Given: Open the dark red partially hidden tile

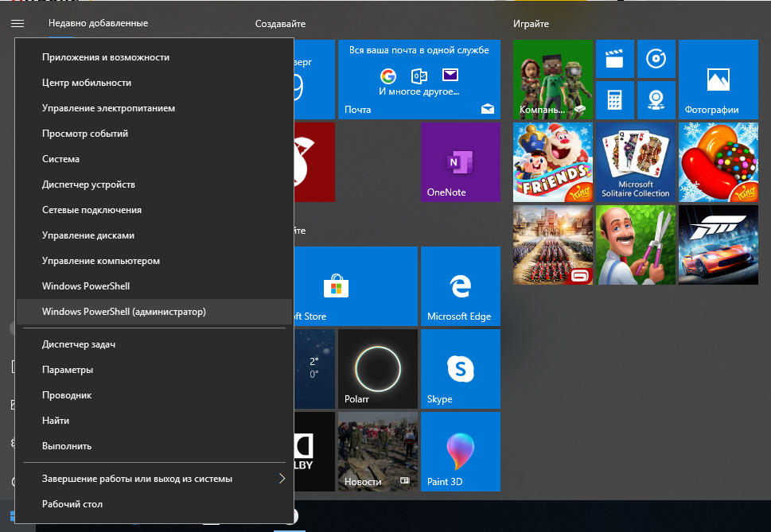Looking at the screenshot, I should [315, 162].
